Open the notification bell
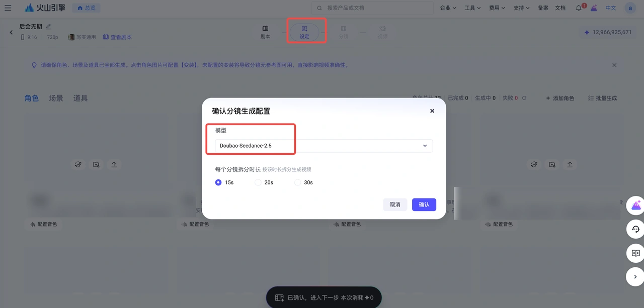The height and width of the screenshot is (308, 644). pyautogui.click(x=579, y=8)
